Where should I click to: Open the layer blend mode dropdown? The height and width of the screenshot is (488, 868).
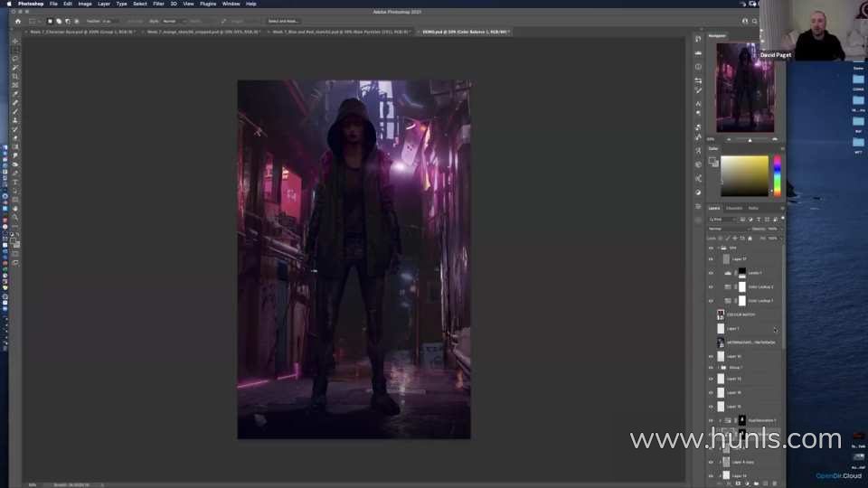(x=729, y=229)
